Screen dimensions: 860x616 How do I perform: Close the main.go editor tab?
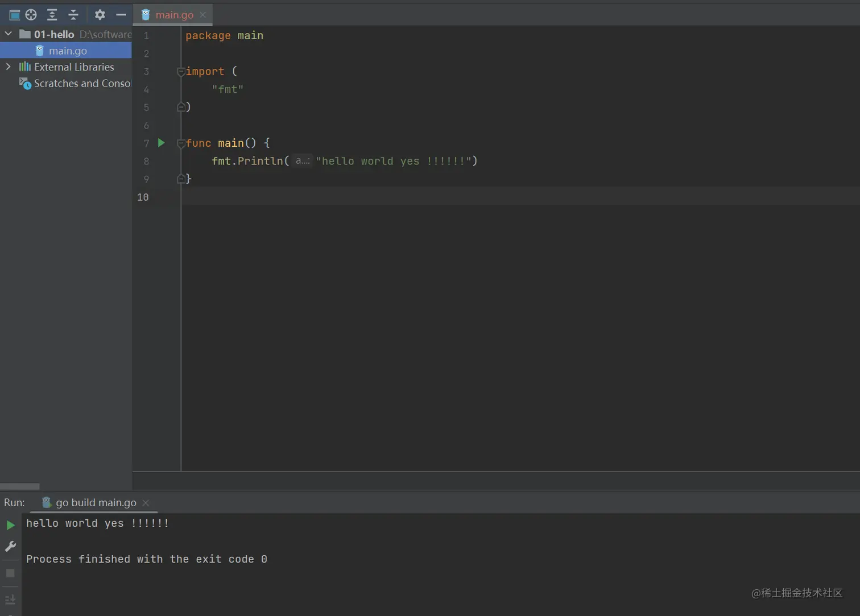[x=203, y=15]
